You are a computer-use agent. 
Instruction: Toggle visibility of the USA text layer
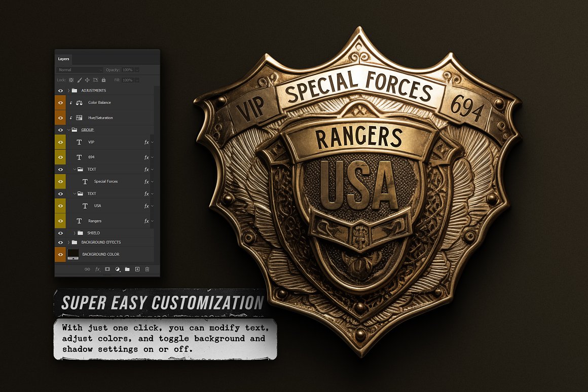click(x=60, y=206)
